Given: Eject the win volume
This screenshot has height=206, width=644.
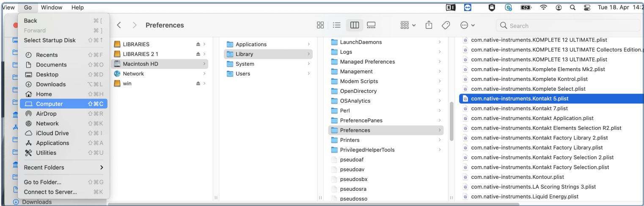Looking at the screenshot, I should [198, 84].
